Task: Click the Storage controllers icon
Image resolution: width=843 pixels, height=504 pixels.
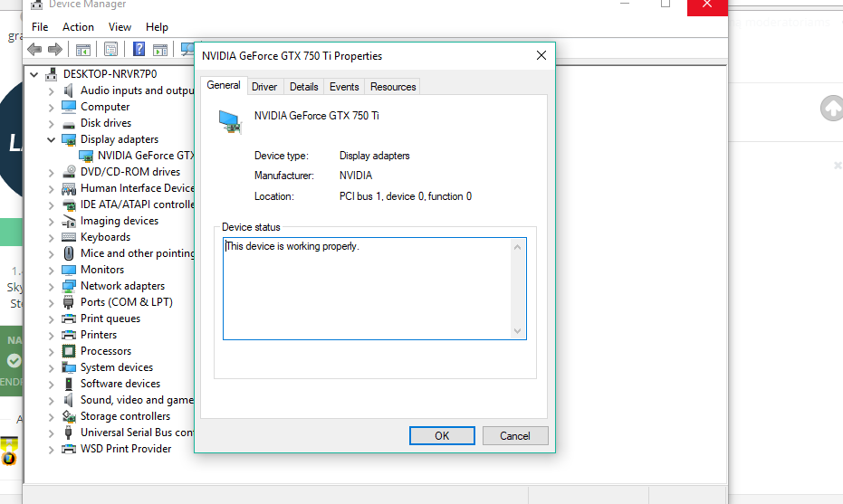Action: point(69,416)
